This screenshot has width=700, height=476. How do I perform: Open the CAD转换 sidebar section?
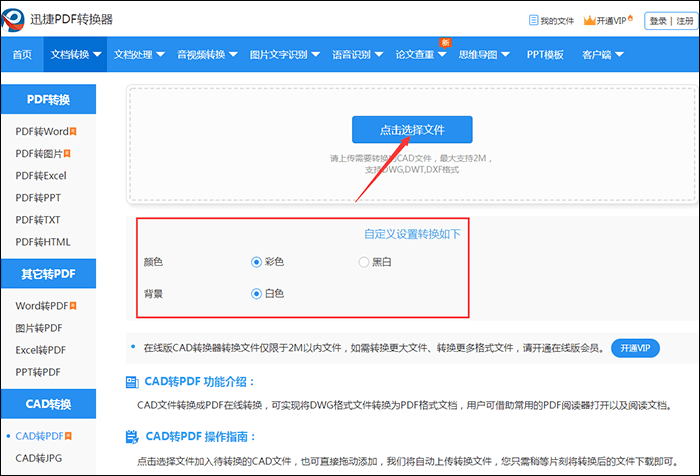pyautogui.click(x=48, y=404)
